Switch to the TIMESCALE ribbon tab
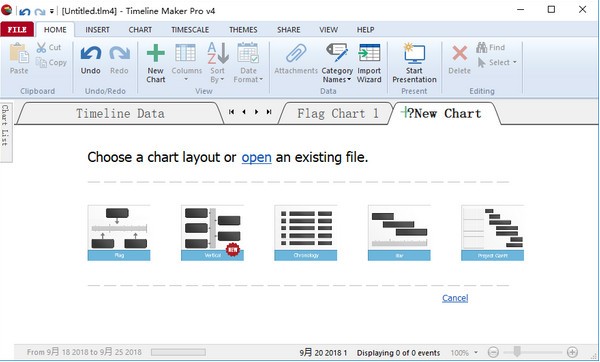600x362 pixels. tap(190, 29)
